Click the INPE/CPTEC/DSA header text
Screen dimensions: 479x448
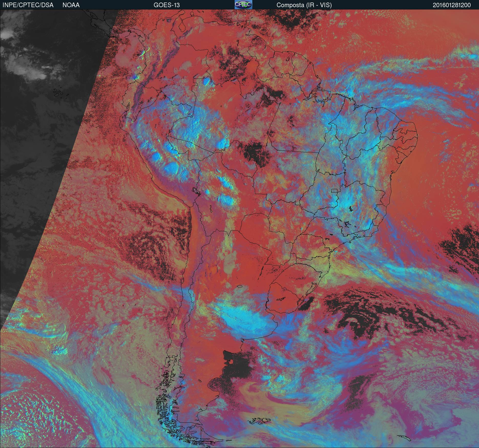tap(28, 5)
